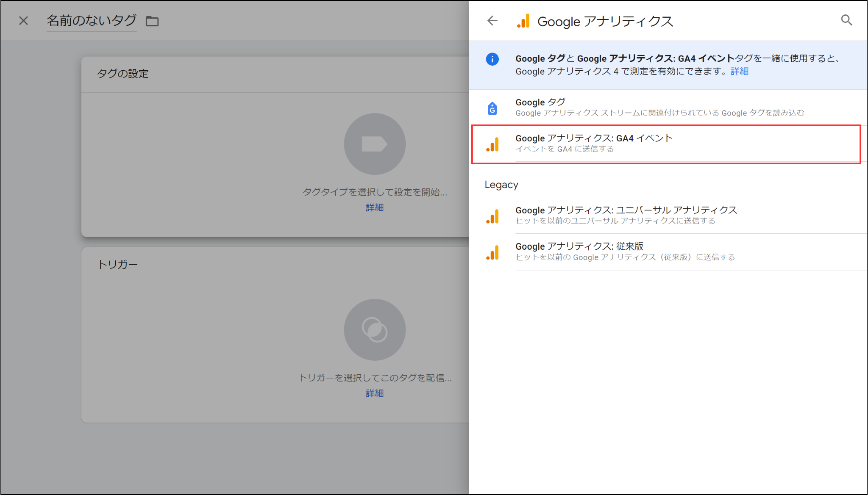Click the trigger placeholder circle icon
Viewport: 868px width, 495px height.
pyautogui.click(x=375, y=330)
